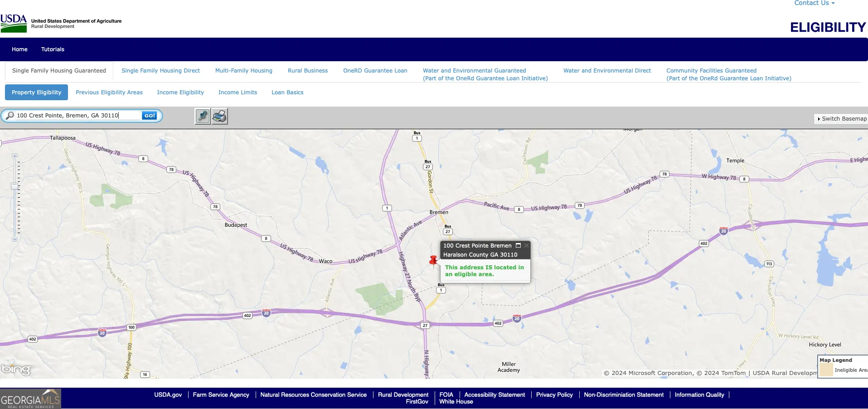
Task: Click the zoom in arrow above slider
Action: click(x=15, y=156)
